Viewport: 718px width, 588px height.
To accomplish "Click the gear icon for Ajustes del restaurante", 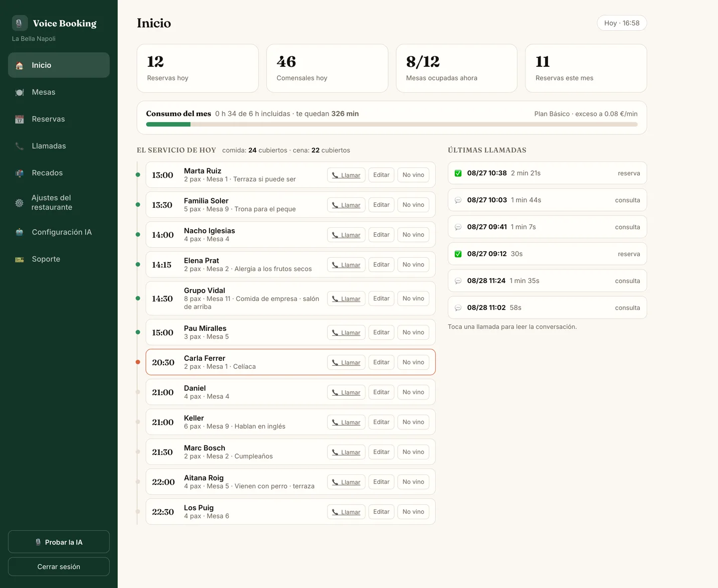I will (x=19, y=203).
